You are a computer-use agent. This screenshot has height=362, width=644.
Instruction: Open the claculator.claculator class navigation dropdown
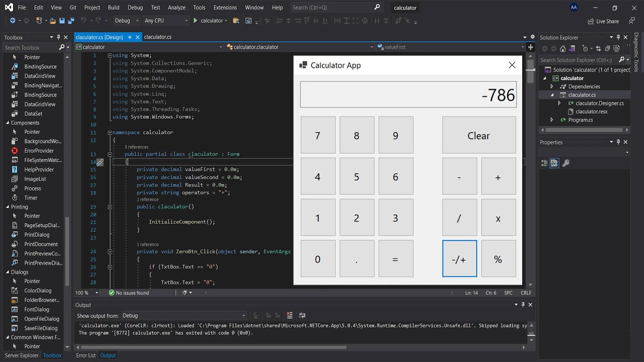tap(300, 47)
